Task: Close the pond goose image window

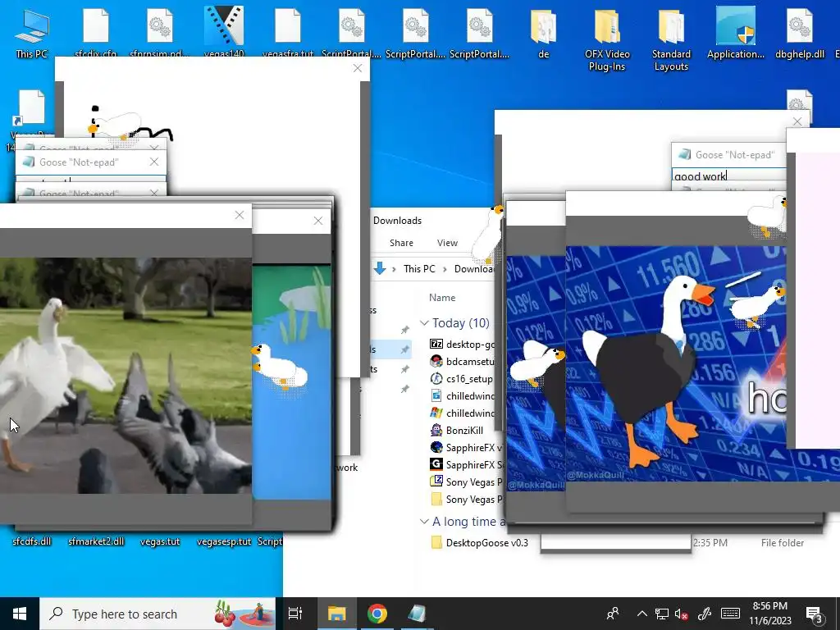Action: (318, 221)
